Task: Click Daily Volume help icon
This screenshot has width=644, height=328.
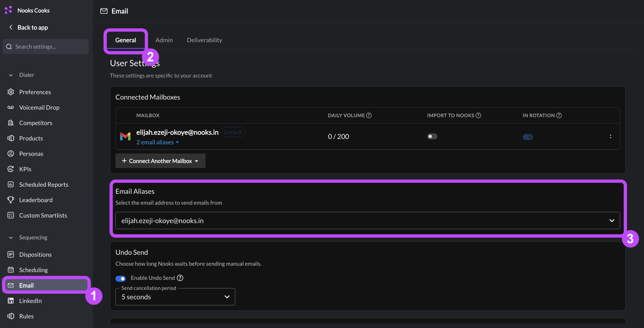Action: click(369, 115)
